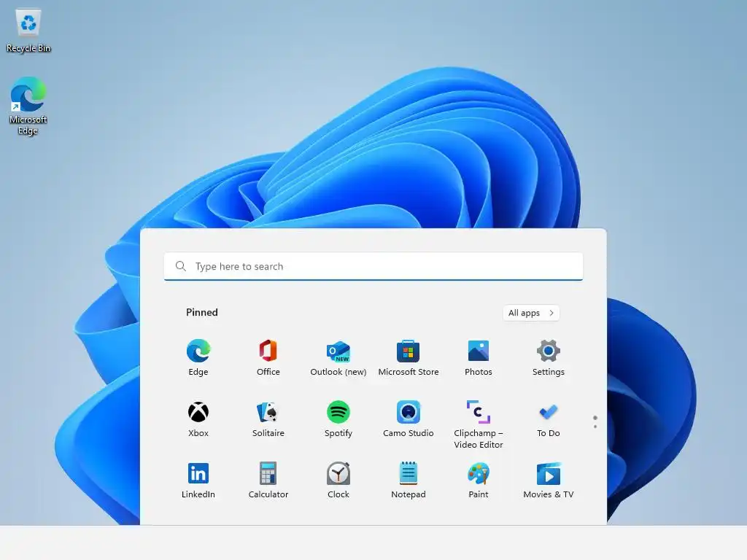The image size is (747, 560).
Task: Select Microsoft Edge desktop shortcut
Action: tap(28, 106)
